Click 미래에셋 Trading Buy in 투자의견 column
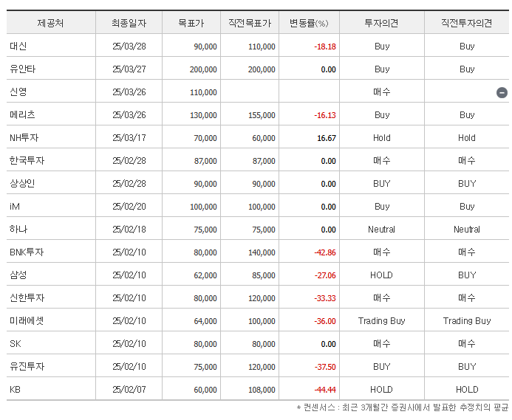 pos(382,321)
